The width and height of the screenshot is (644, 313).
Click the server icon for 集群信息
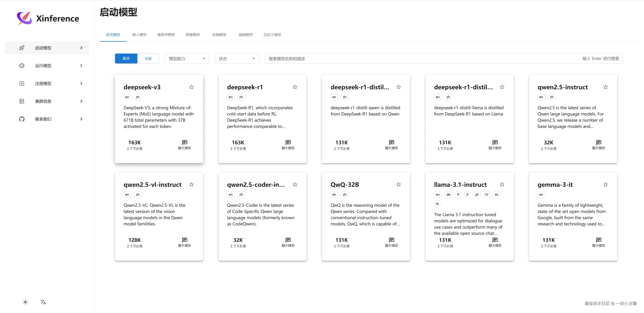(22, 101)
